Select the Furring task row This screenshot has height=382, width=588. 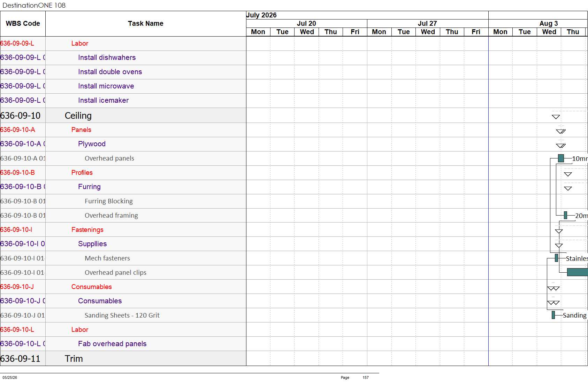[123, 187]
